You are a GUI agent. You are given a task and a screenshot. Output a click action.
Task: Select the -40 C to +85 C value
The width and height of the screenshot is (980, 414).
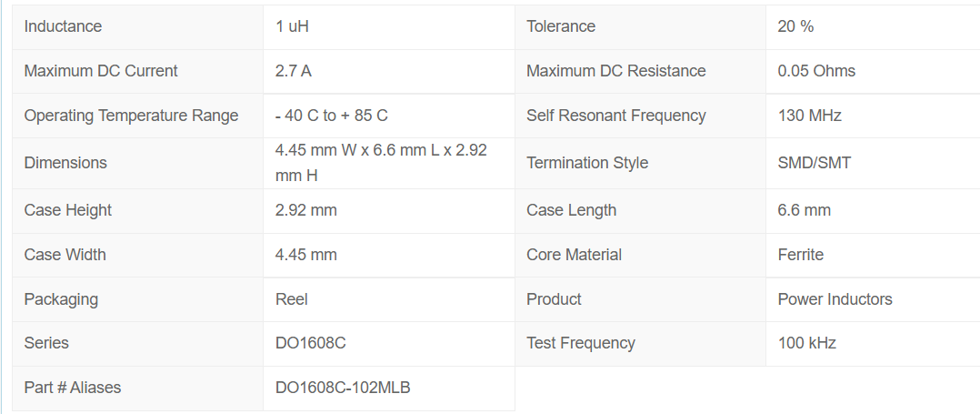[x=332, y=116]
